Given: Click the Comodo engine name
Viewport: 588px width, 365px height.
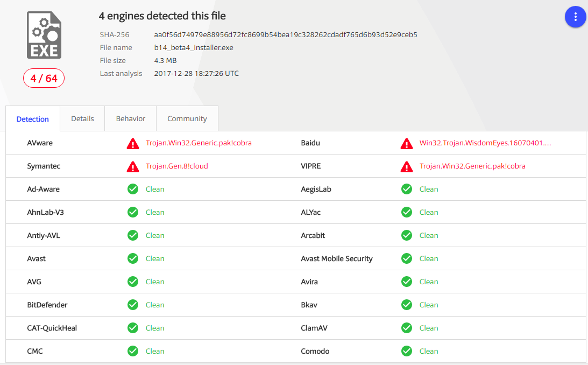Looking at the screenshot, I should pos(315,351).
